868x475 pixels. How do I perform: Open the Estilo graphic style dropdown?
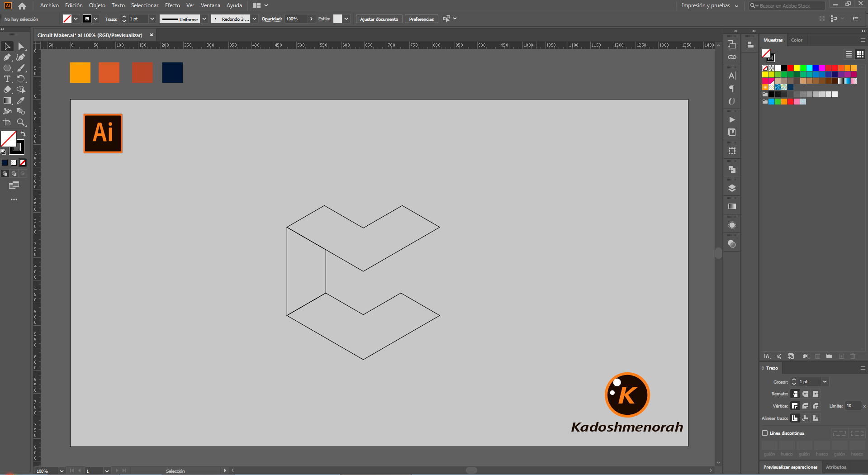(x=346, y=19)
